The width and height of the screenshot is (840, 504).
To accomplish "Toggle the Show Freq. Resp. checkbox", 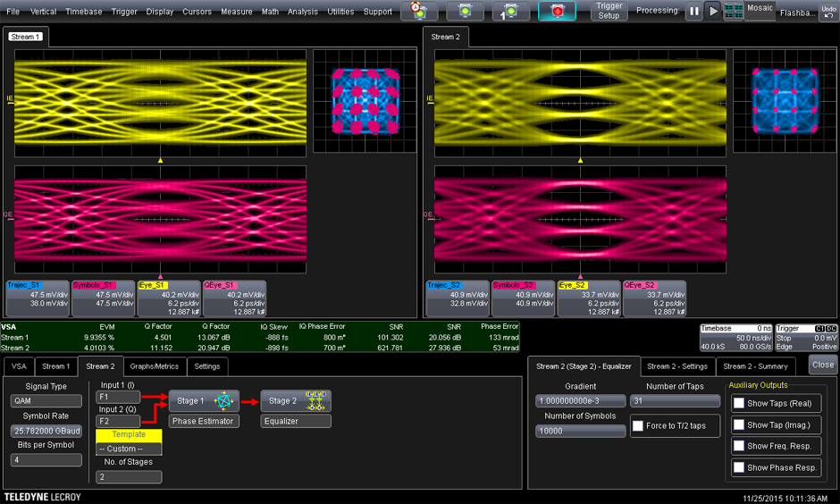I will 739,446.
